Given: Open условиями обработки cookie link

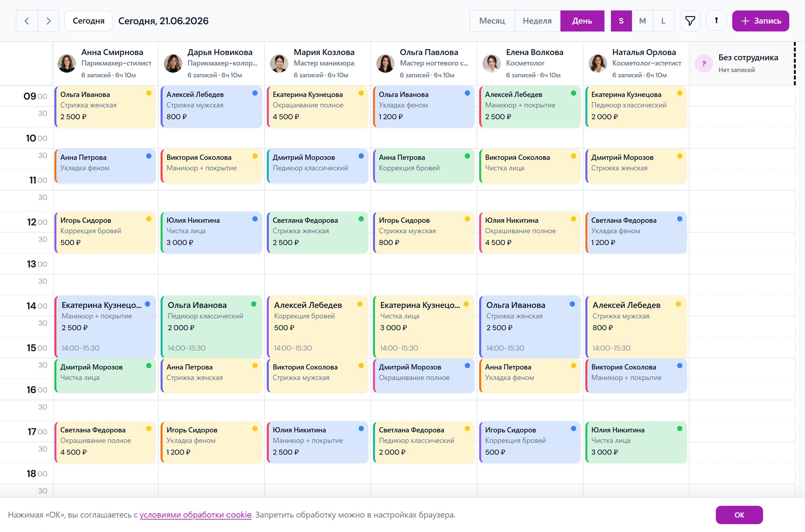Looking at the screenshot, I should pyautogui.click(x=195, y=515).
